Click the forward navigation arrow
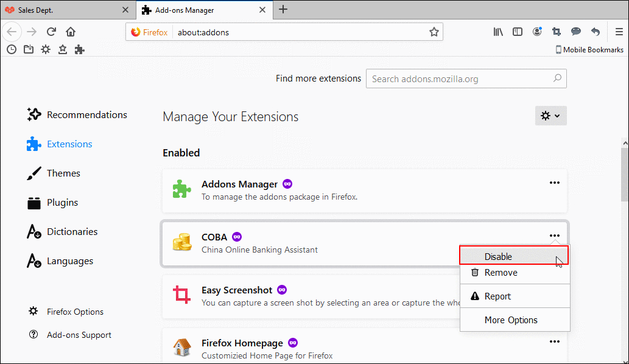This screenshot has width=629, height=364. (x=32, y=32)
